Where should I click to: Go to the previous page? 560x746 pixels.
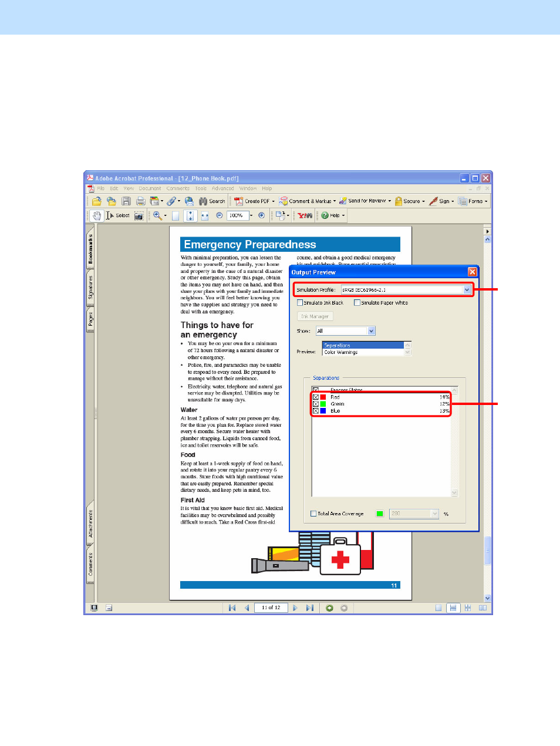[x=247, y=608]
